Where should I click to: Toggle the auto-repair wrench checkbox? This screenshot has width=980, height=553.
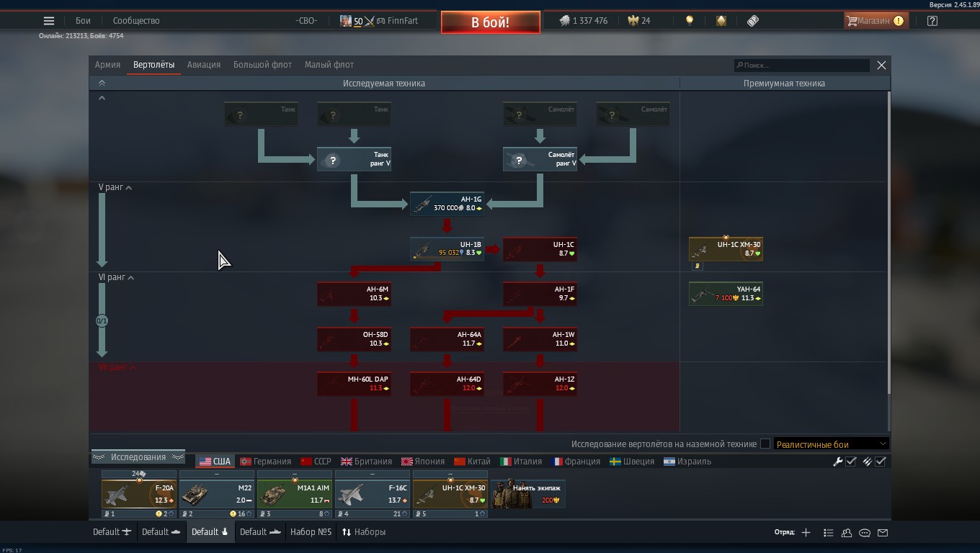[x=850, y=462]
